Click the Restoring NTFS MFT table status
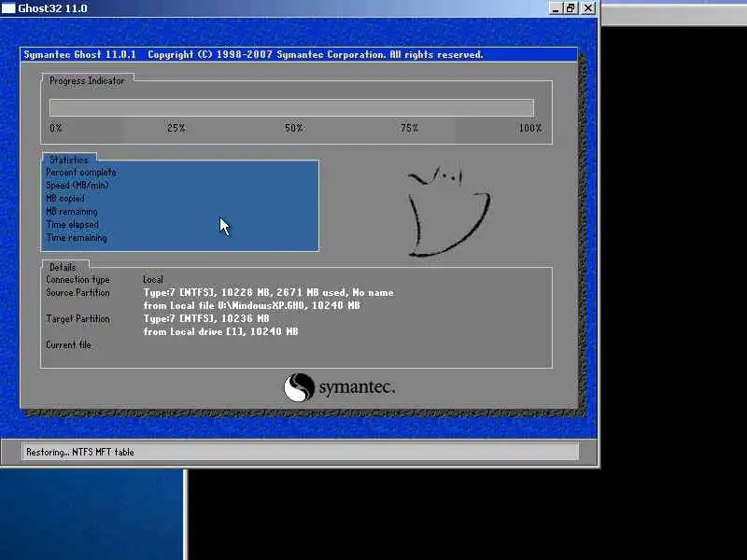Image resolution: width=747 pixels, height=560 pixels. 80,452
